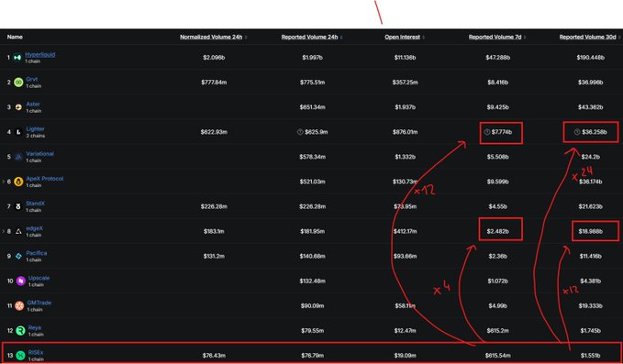Viewport: 623px width, 364px height.
Task: Select ApeX Protocol's $521.03m volume cell
Action: [x=312, y=182]
